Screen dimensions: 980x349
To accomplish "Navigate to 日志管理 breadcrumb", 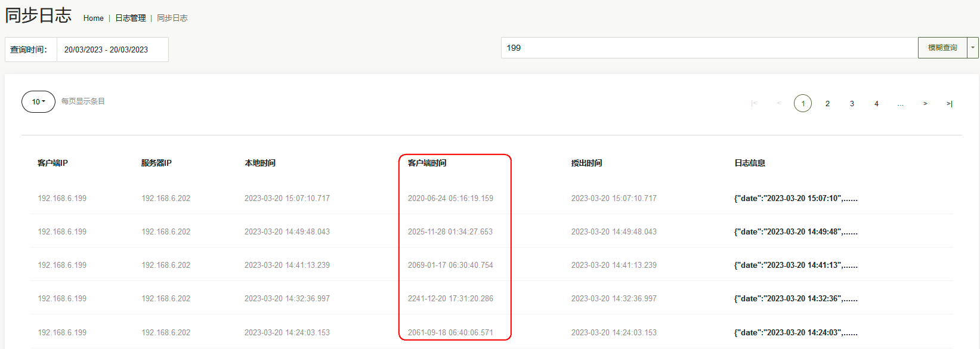I will tap(131, 18).
